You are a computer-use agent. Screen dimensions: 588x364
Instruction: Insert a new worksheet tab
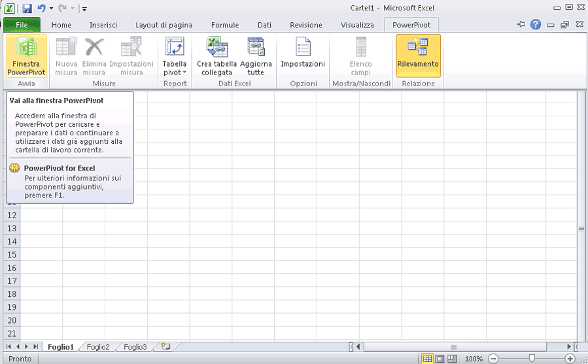tap(165, 346)
